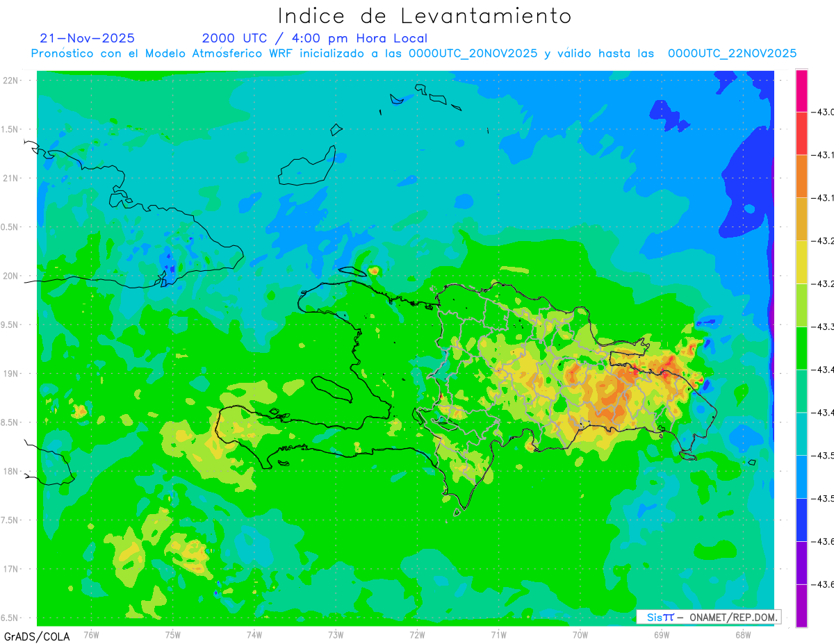Viewport: 834px width, 644px height.
Task: Click the "8.5N" latitude label
Action: pyautogui.click(x=10, y=422)
